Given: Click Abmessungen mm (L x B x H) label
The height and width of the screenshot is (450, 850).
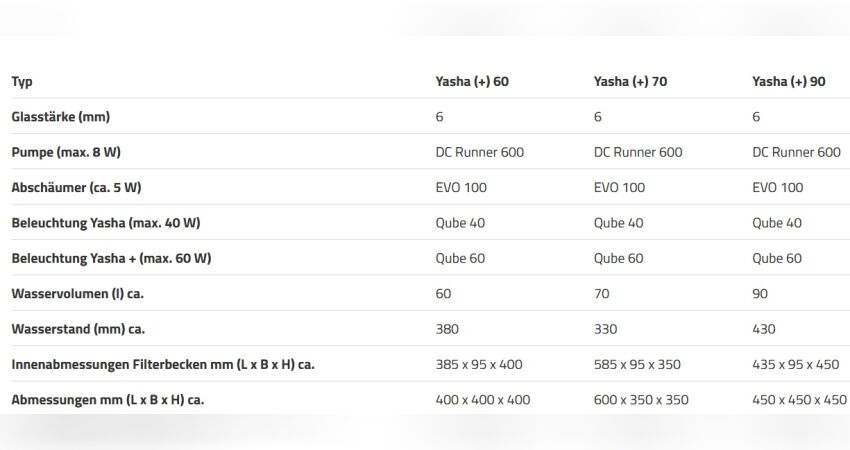Looking at the screenshot, I should pos(107,400).
